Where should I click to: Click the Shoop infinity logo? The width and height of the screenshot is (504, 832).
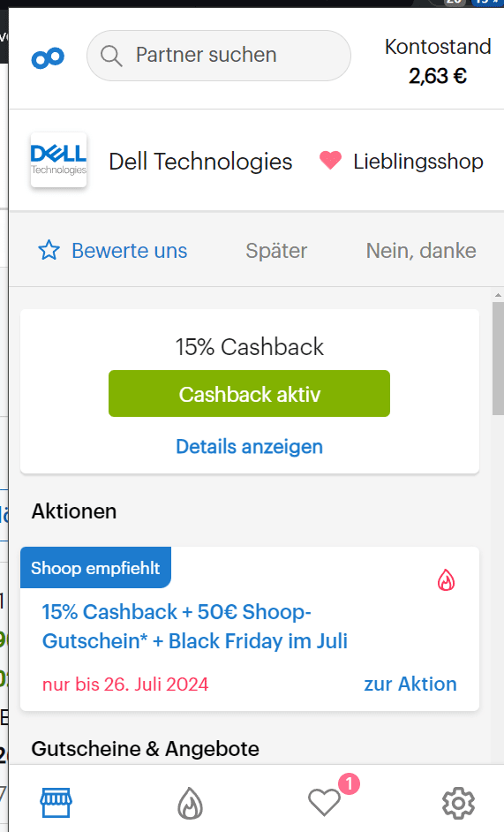pos(48,57)
